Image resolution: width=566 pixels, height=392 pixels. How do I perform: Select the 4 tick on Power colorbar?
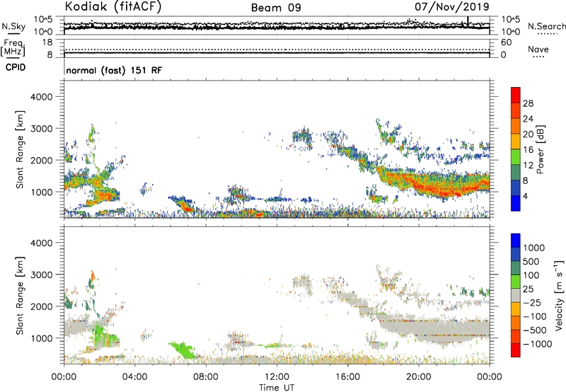(526, 196)
